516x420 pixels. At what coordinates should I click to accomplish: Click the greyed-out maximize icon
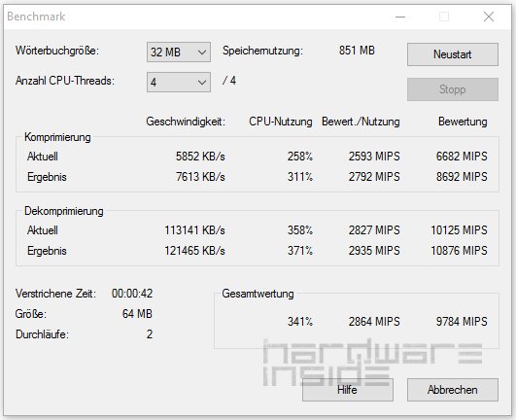point(444,17)
